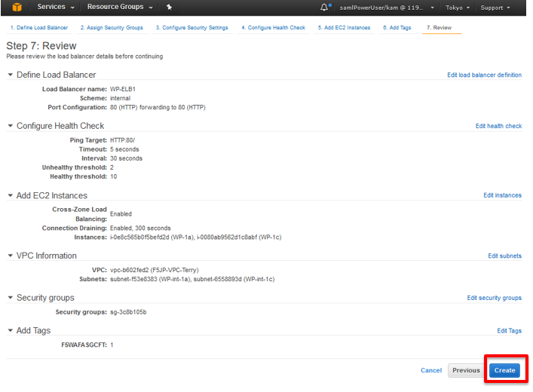Go to the Define Load Balancer step tab

point(39,28)
